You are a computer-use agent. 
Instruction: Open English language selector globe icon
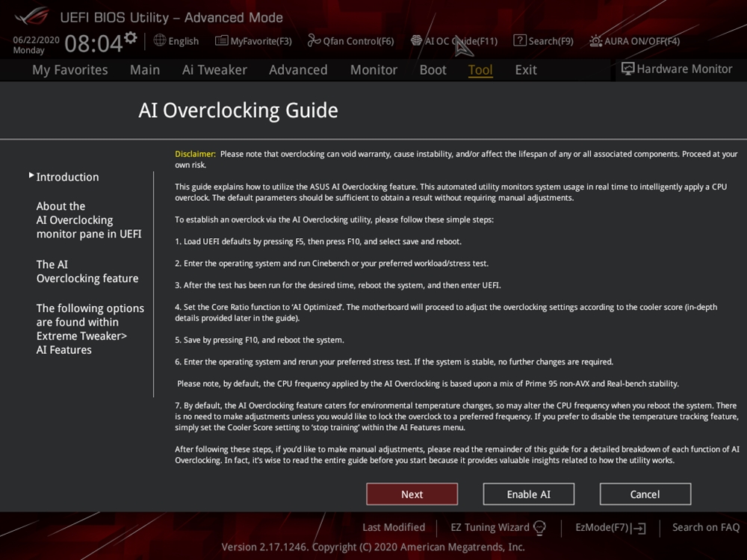pos(160,40)
